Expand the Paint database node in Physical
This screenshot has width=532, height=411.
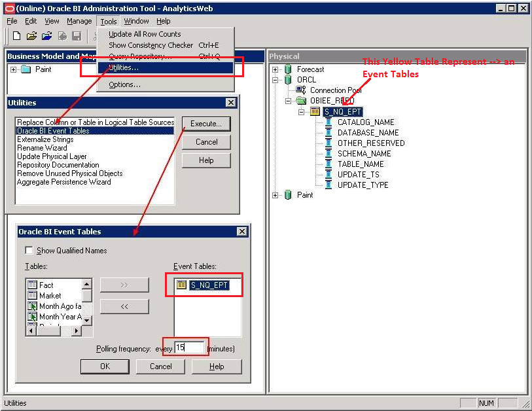click(275, 195)
